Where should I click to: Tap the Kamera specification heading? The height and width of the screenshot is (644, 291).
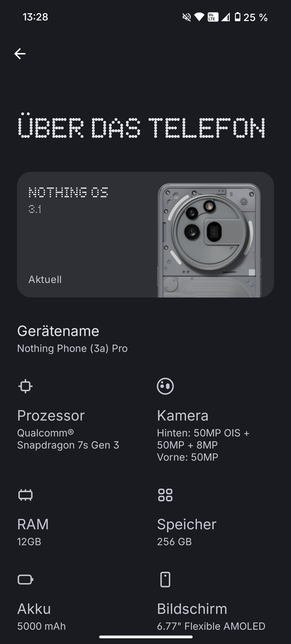(183, 415)
